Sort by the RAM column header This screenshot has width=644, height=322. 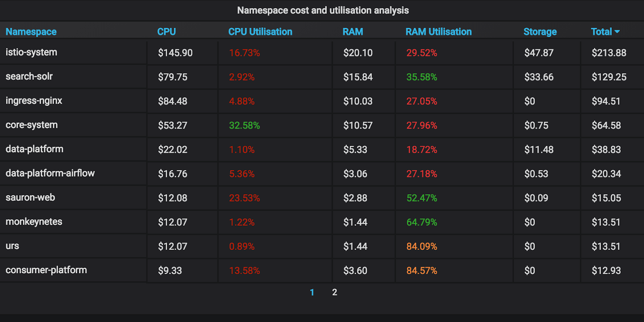[x=353, y=32]
